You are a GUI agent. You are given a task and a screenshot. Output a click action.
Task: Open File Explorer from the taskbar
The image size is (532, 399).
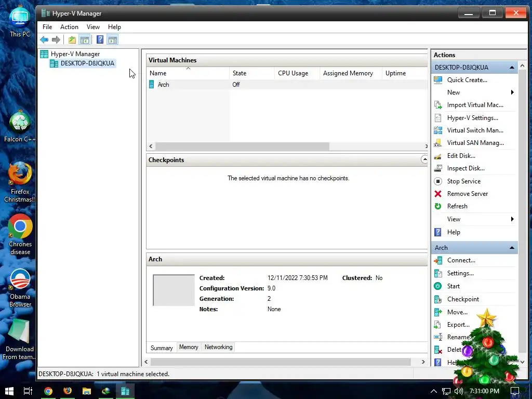coord(87,391)
